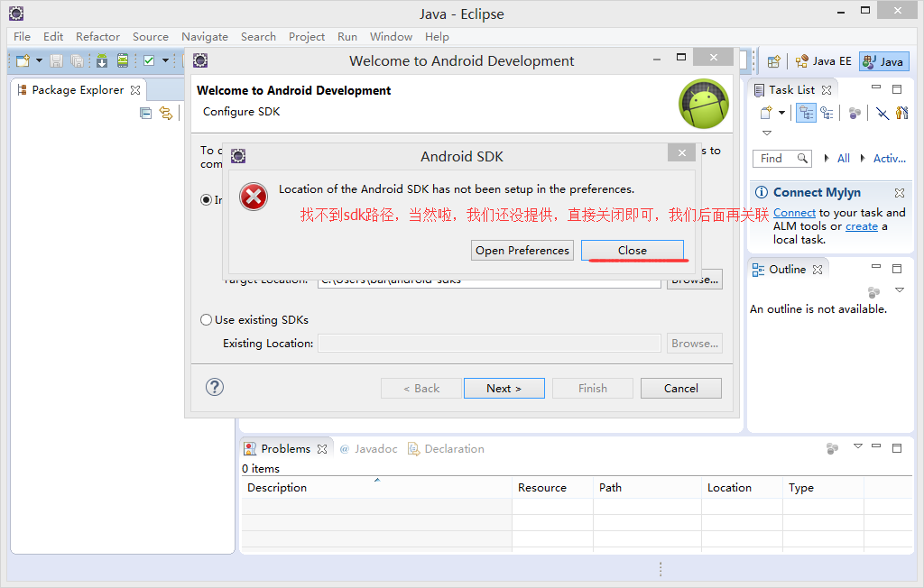Image resolution: width=924 pixels, height=588 pixels.
Task: Click the Package Explorer tab icon
Action: coord(23,89)
